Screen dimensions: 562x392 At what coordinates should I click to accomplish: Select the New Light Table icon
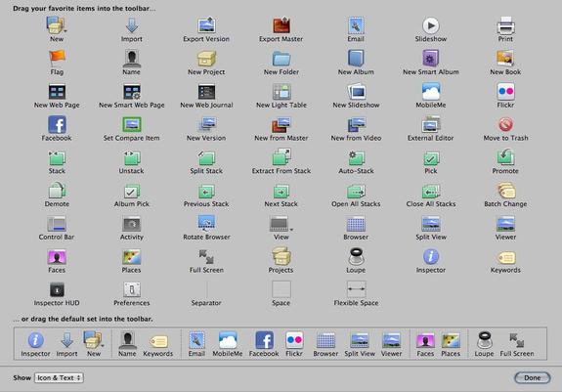pos(281,91)
